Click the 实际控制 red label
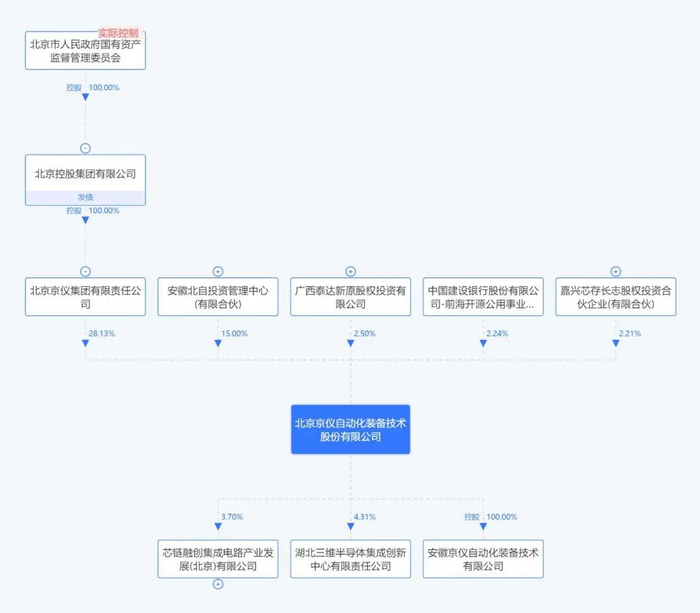This screenshot has width=700, height=613. tap(118, 33)
